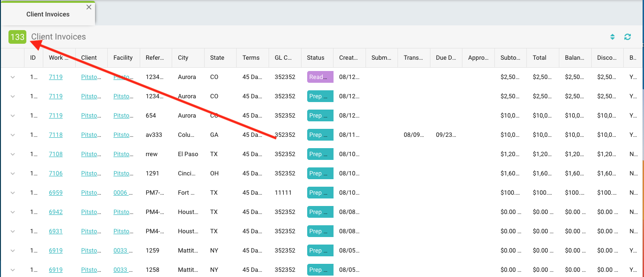Click the up-down sort arrows icon
This screenshot has height=277, width=644.
(x=612, y=37)
